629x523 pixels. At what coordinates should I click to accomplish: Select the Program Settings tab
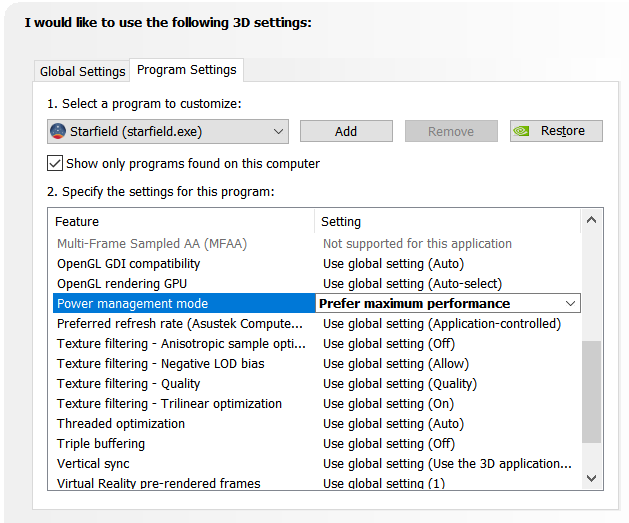187,70
